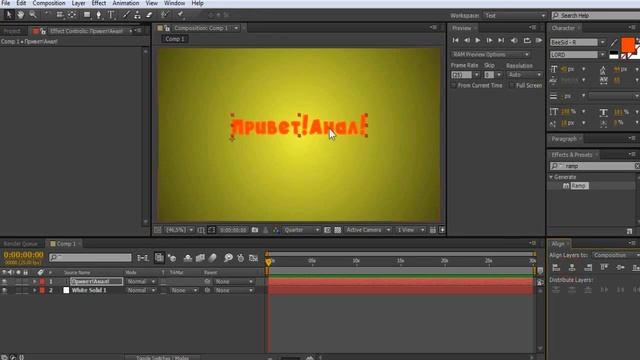The width and height of the screenshot is (640, 360).
Task: Switch to the Project panel tab
Action: [12, 31]
